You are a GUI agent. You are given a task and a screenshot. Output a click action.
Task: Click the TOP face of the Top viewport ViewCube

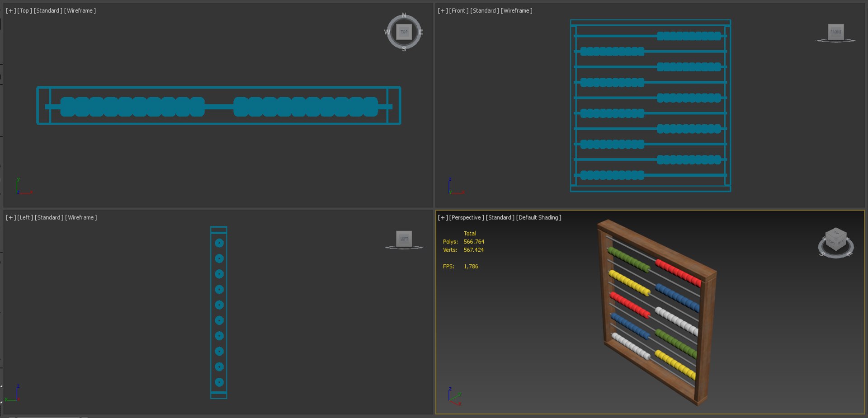click(404, 32)
